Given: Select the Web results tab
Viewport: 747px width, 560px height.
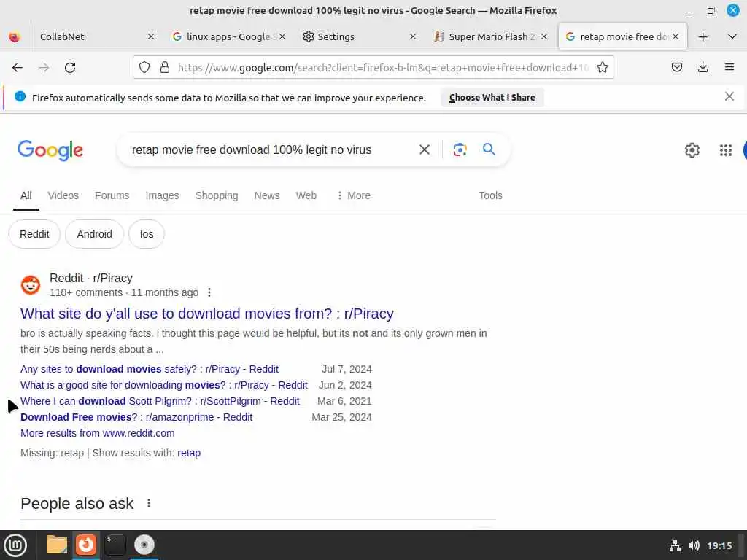Looking at the screenshot, I should point(306,195).
